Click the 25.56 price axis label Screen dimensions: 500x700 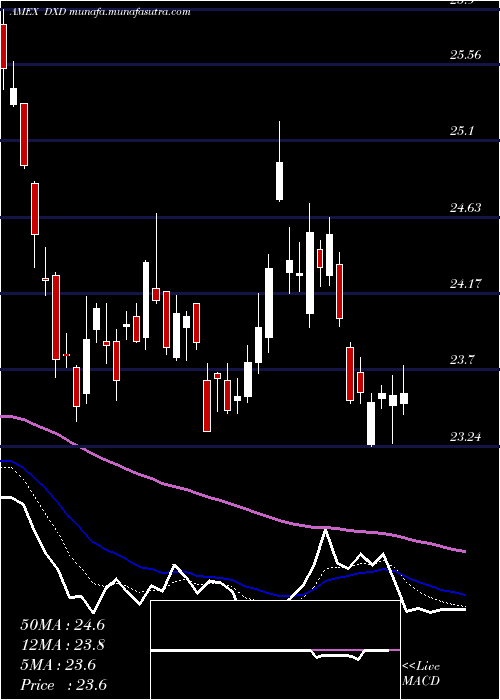pyautogui.click(x=466, y=55)
